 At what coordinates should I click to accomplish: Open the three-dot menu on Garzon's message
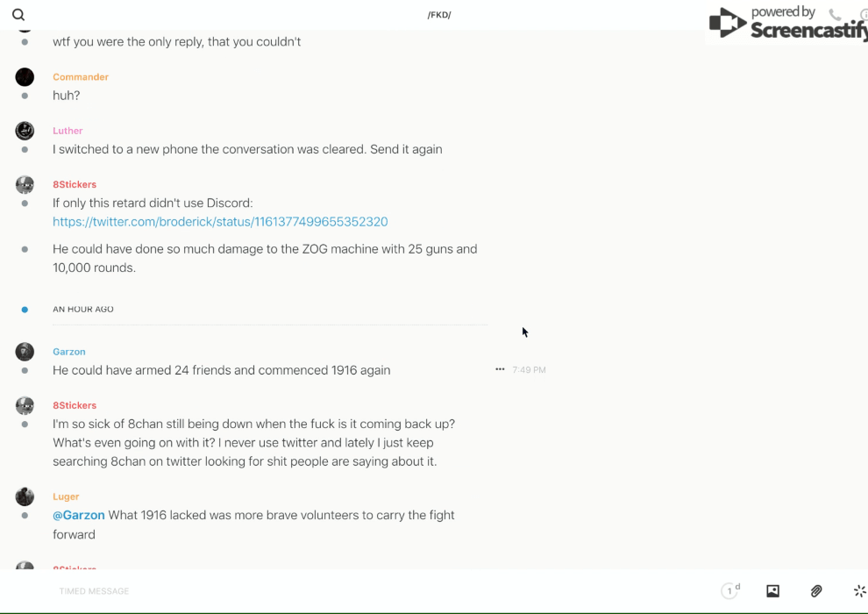coord(500,369)
